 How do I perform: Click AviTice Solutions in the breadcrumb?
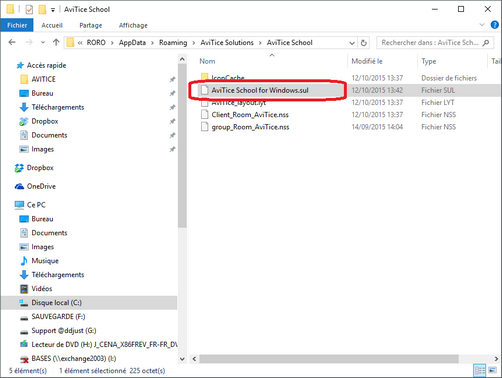tap(227, 43)
